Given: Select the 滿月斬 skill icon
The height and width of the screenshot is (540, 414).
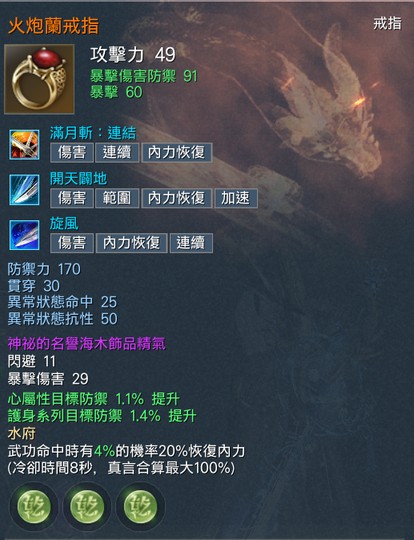Looking at the screenshot, I should pos(24,145).
